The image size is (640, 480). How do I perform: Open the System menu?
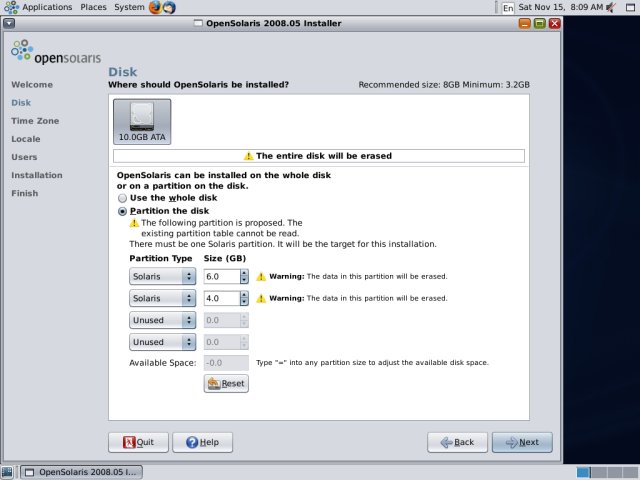coord(129,7)
